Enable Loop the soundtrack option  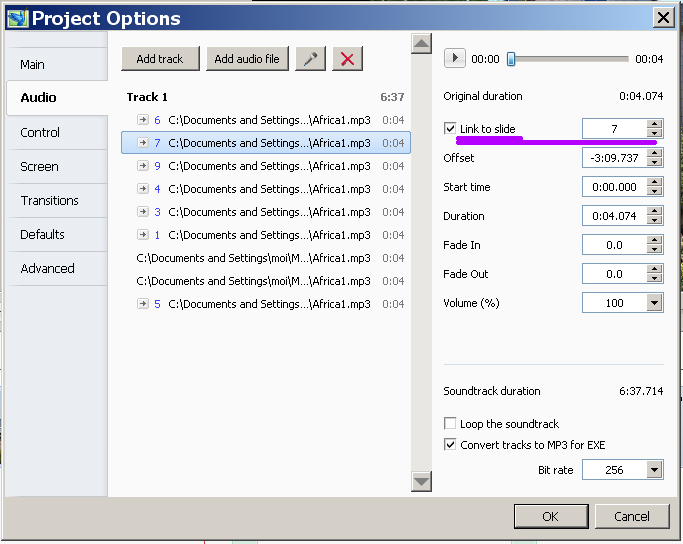450,423
